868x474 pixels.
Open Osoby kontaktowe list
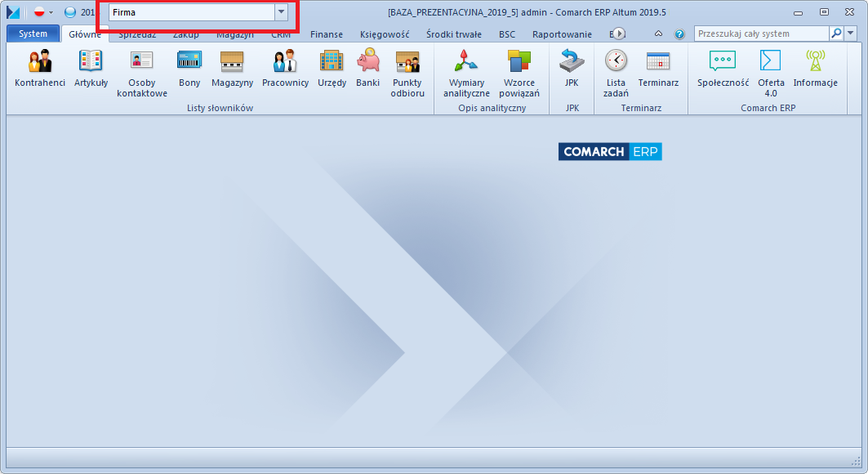[142, 73]
